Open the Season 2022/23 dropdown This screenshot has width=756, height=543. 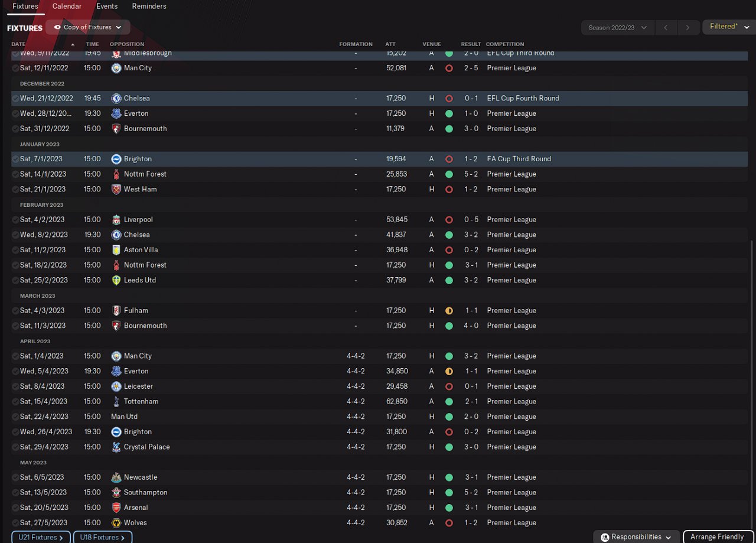pos(618,27)
